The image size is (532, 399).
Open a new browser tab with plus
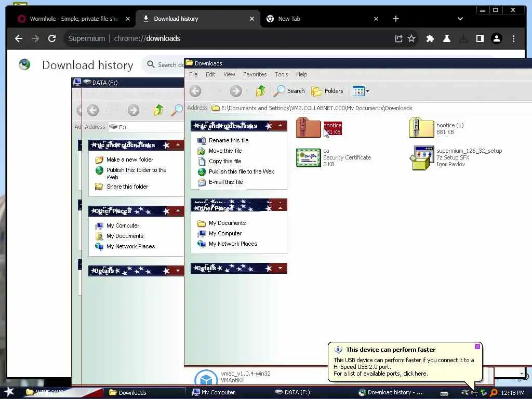[x=395, y=19]
